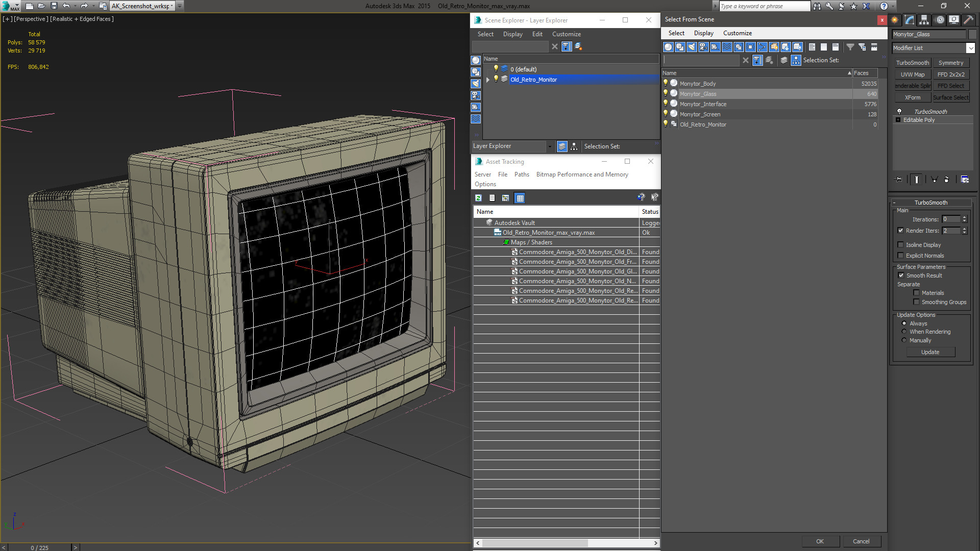Expand the Editable Poly stack entry
This screenshot has width=980, height=551.
(x=898, y=120)
